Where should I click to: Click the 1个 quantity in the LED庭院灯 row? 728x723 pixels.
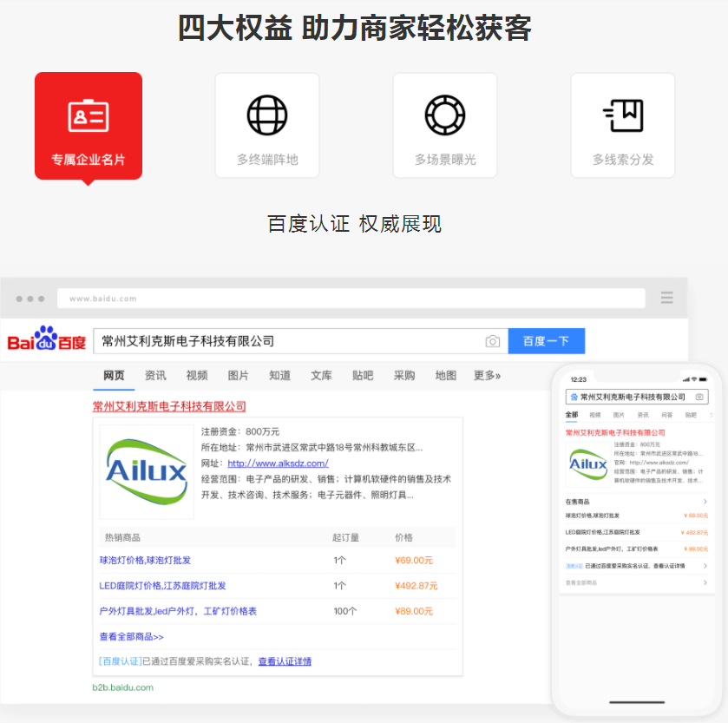click(339, 586)
